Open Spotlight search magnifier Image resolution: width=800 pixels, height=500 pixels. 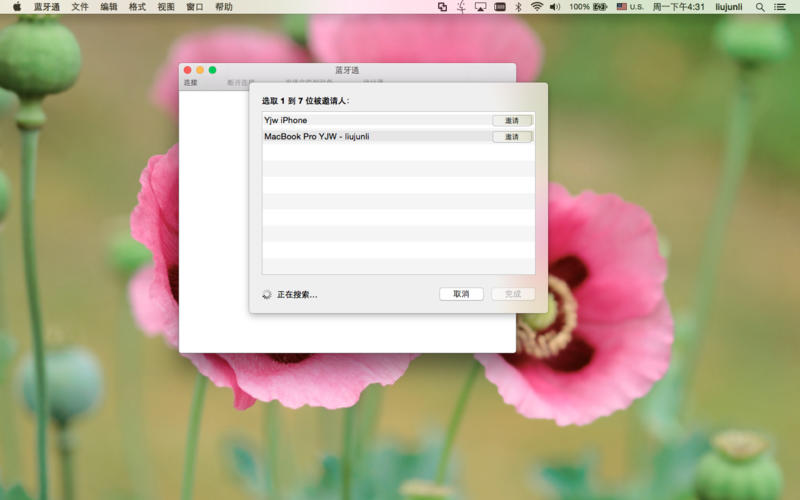tap(760, 7)
